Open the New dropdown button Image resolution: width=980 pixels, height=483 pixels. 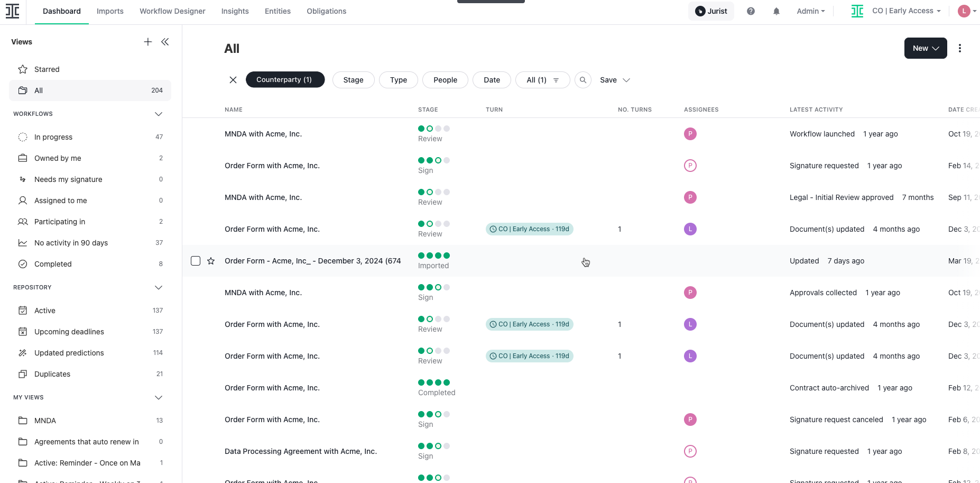926,48
